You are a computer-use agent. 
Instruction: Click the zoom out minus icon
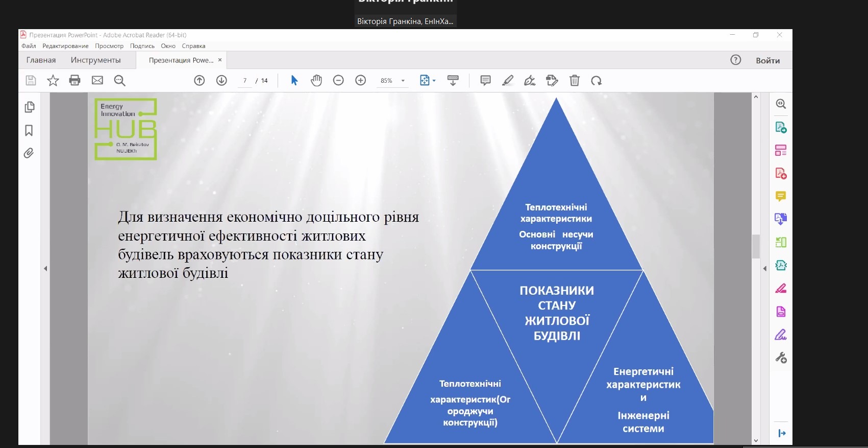338,80
